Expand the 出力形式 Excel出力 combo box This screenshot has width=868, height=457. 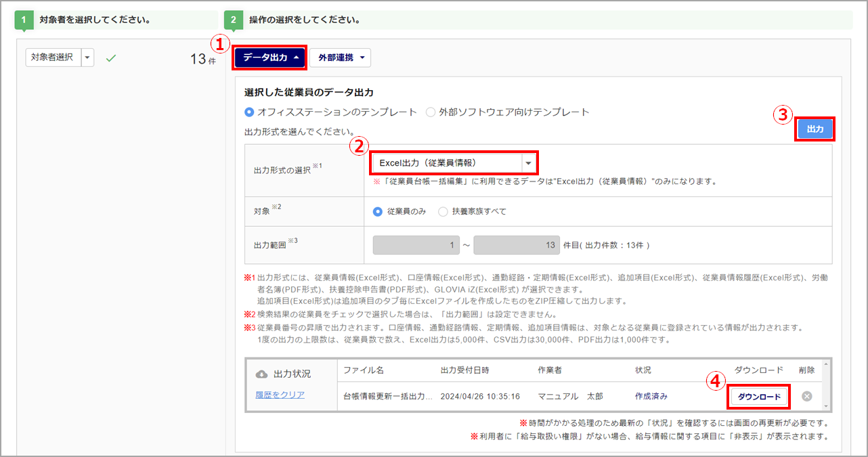[x=454, y=163]
